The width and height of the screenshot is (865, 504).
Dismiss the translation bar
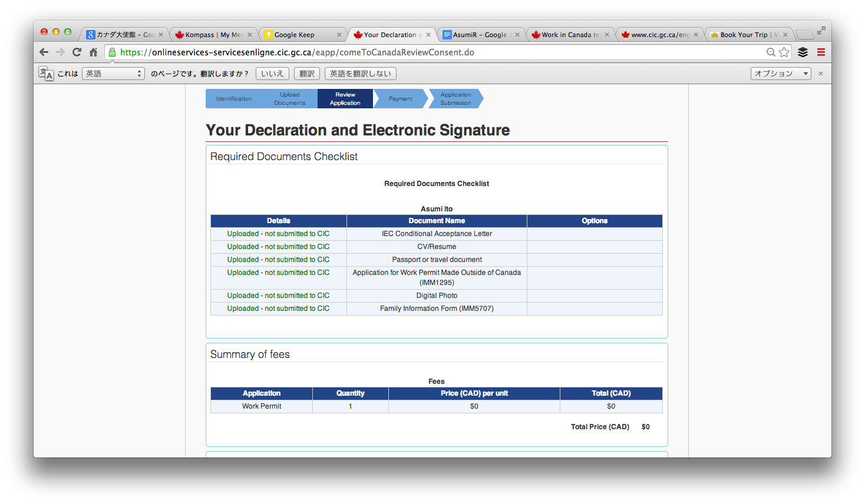click(x=821, y=74)
